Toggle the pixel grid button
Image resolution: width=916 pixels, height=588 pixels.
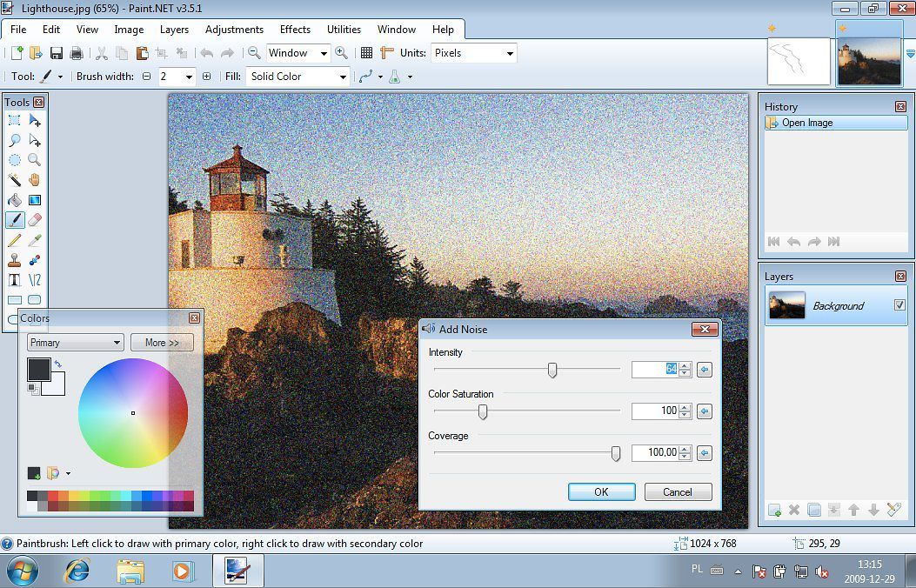click(366, 53)
